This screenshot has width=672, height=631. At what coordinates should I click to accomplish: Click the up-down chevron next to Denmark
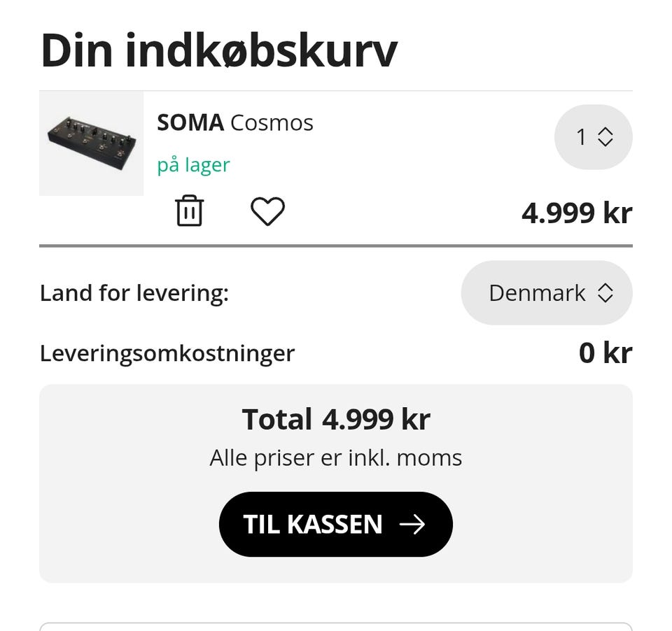tap(605, 293)
